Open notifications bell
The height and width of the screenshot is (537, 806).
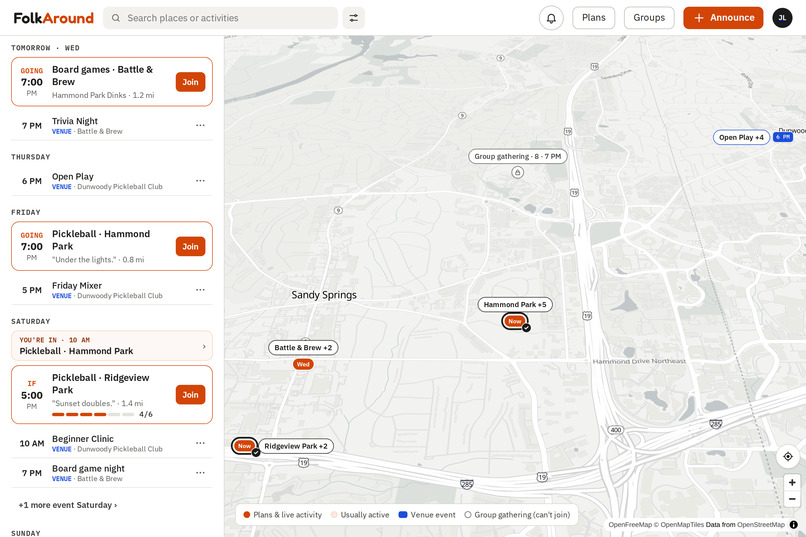click(x=551, y=18)
